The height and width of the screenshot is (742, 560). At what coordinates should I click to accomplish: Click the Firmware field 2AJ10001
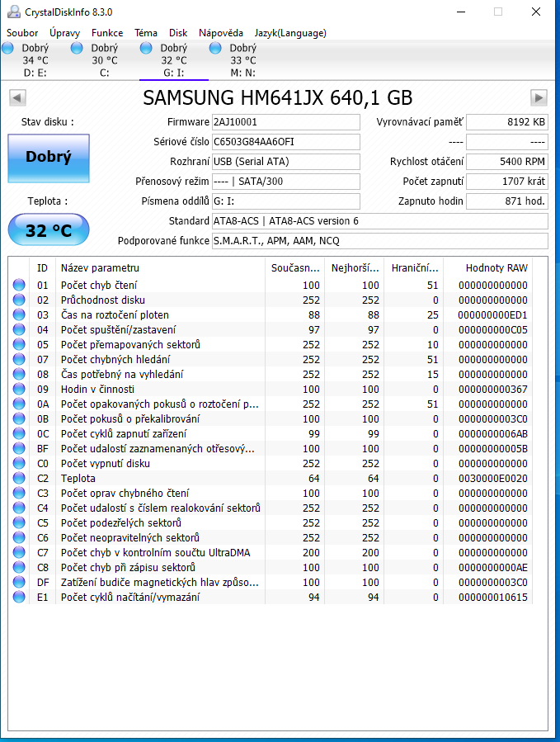click(285, 122)
